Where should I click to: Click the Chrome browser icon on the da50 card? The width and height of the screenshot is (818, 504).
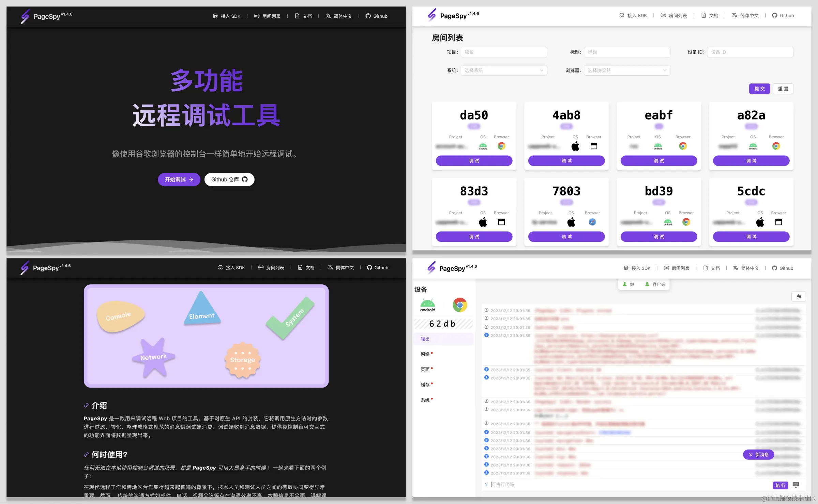501,146
